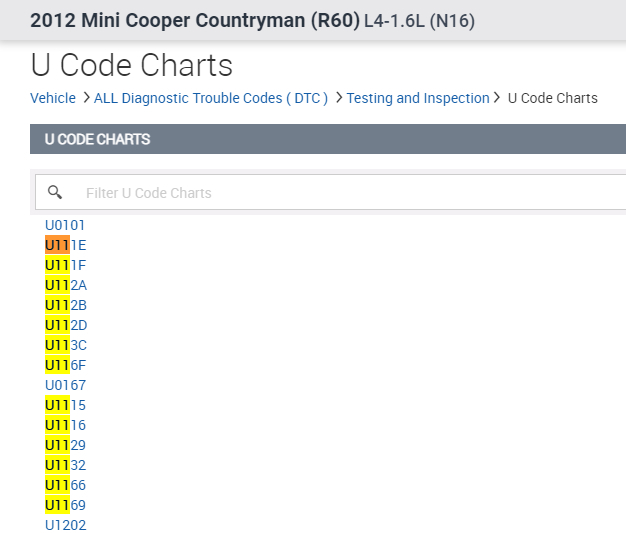Screen dimensions: 626x533
Task: Open the U111E code chart
Action: (65, 245)
